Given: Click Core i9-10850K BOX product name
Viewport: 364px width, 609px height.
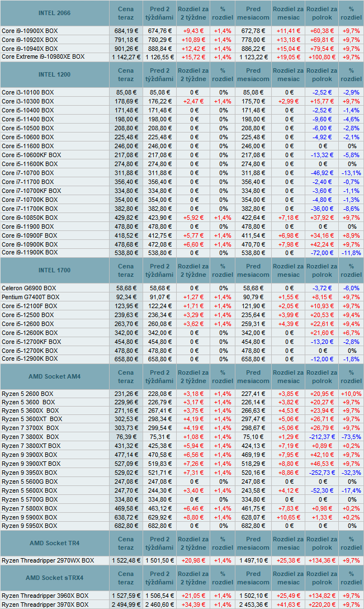Looking at the screenshot, I should click(30, 218).
